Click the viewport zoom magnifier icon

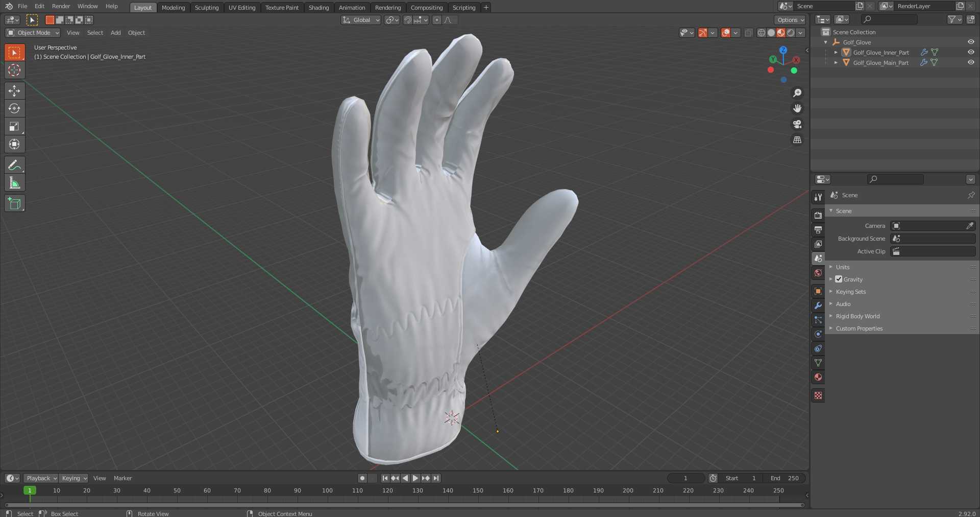pyautogui.click(x=797, y=93)
